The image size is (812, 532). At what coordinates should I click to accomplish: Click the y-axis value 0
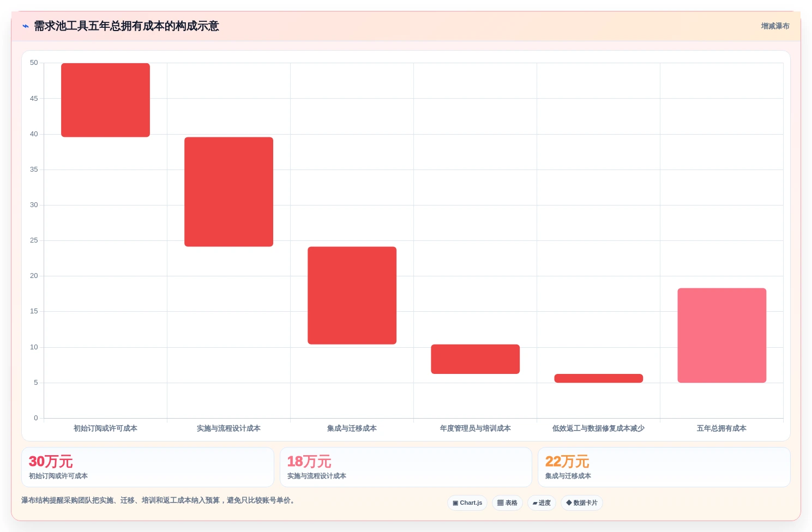coord(36,418)
